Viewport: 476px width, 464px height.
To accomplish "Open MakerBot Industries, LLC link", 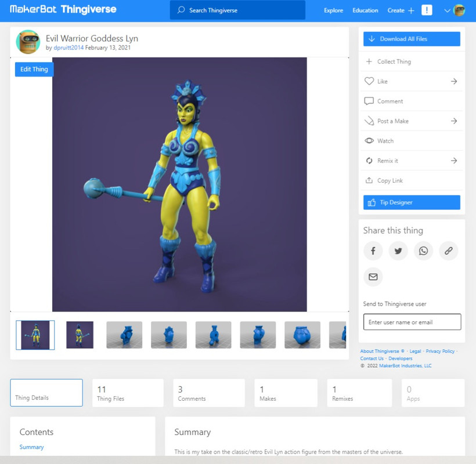I will 405,366.
